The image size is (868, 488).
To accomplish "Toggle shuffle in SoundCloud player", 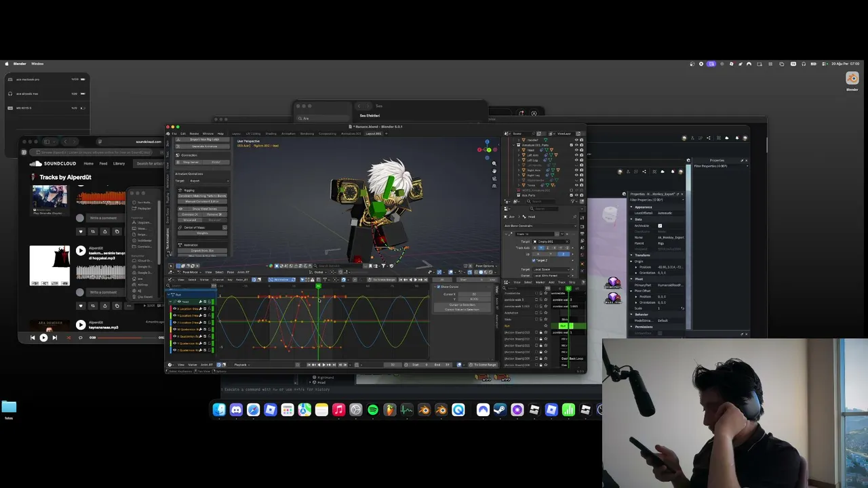I will coord(68,338).
